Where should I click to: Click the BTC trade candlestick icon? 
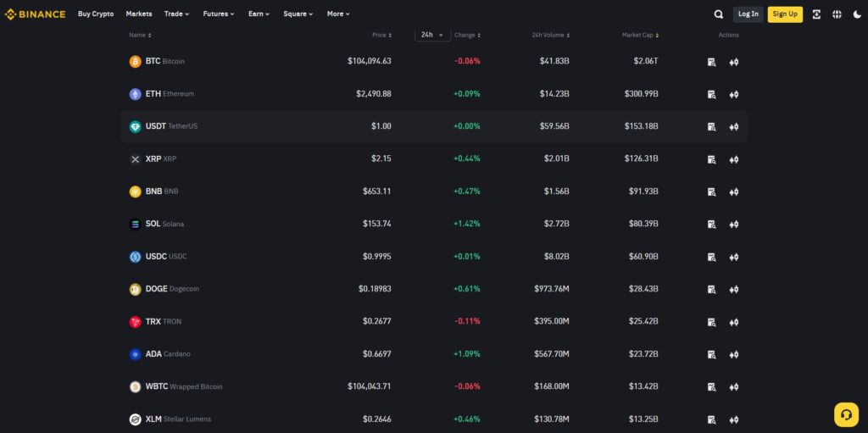click(734, 62)
